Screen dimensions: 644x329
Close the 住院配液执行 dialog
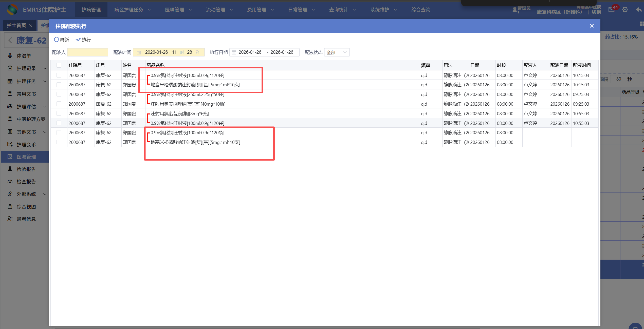(x=592, y=26)
